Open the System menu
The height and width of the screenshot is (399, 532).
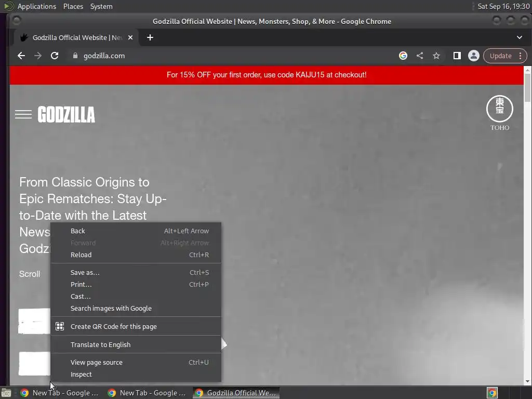coord(101,6)
